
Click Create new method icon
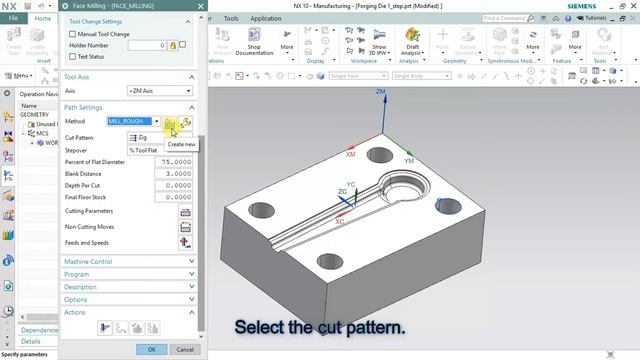pos(170,122)
